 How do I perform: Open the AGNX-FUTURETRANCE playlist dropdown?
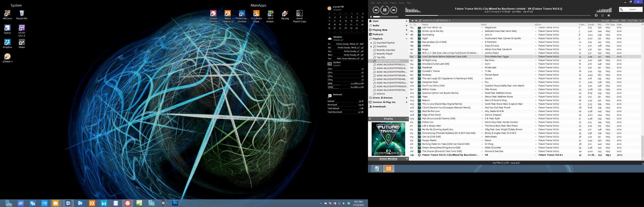click(449, 21)
